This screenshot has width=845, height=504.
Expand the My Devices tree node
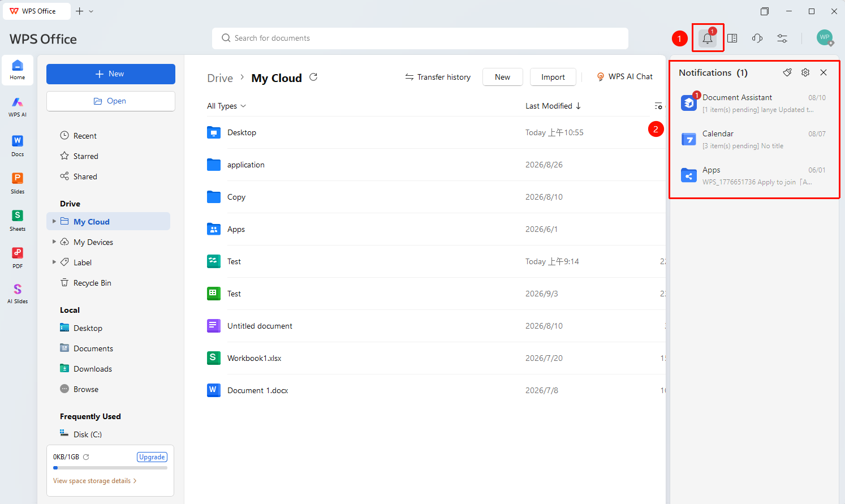pyautogui.click(x=54, y=242)
